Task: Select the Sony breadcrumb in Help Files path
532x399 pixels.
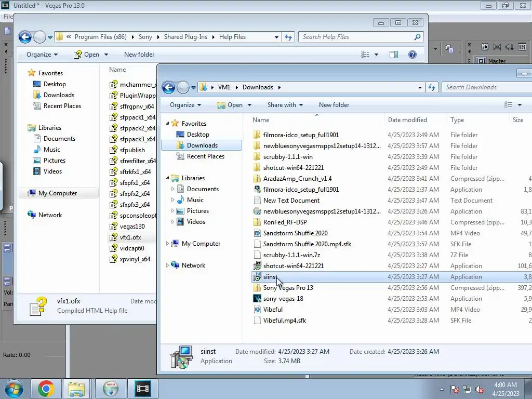Action: 145,37
